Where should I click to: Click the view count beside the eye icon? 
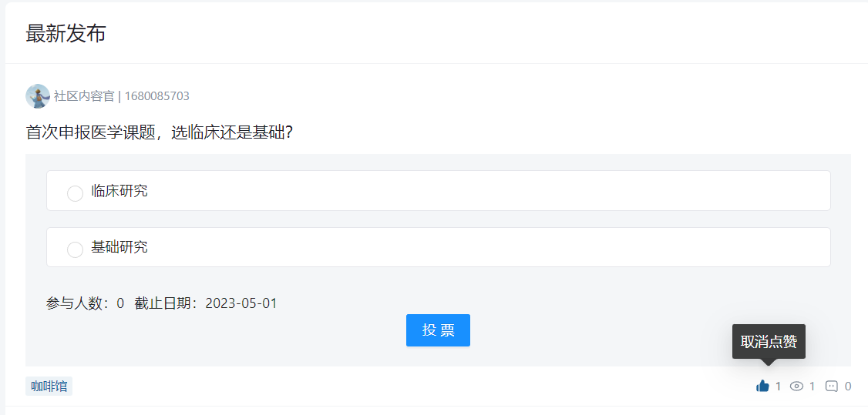(812, 386)
